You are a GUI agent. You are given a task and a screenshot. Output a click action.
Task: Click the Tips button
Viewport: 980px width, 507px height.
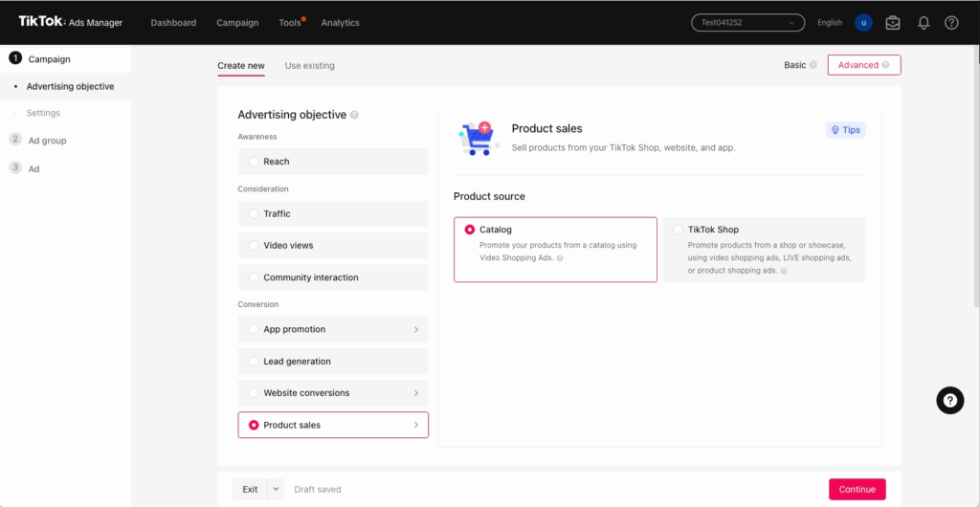845,130
